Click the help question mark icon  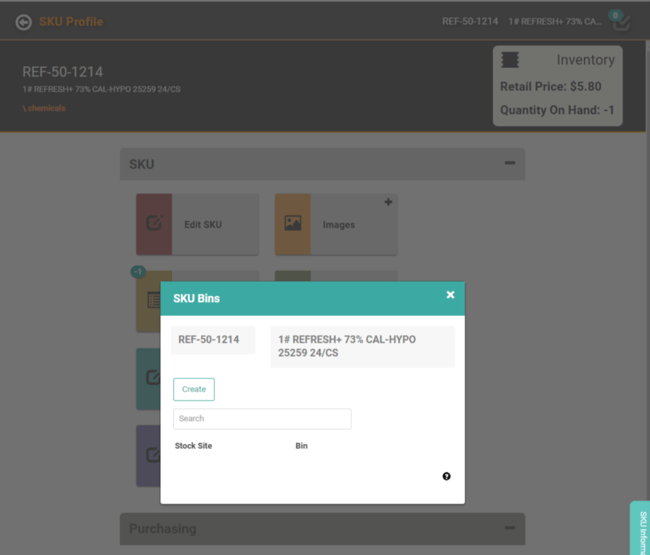pyautogui.click(x=446, y=476)
